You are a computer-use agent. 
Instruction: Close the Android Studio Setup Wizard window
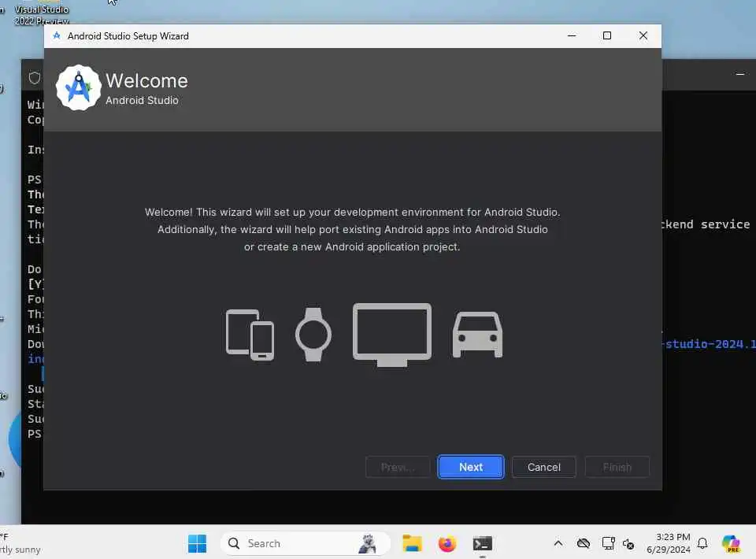643,35
